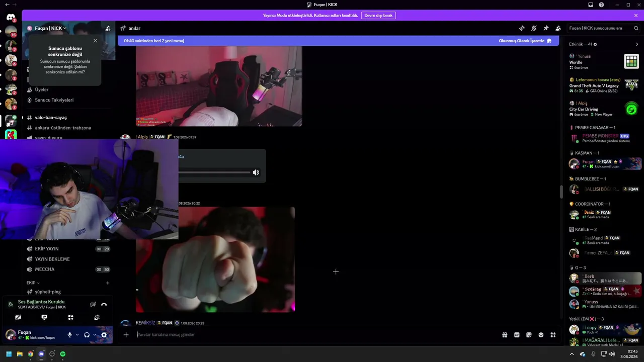Open Wordle activity card
Screen dimensions: 644x362
pos(604,61)
